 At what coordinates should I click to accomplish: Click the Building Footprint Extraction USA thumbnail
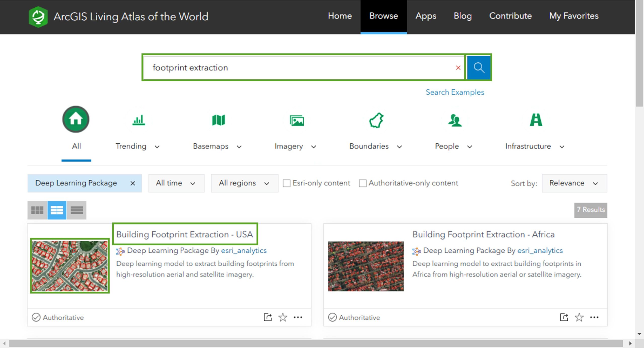click(x=70, y=266)
